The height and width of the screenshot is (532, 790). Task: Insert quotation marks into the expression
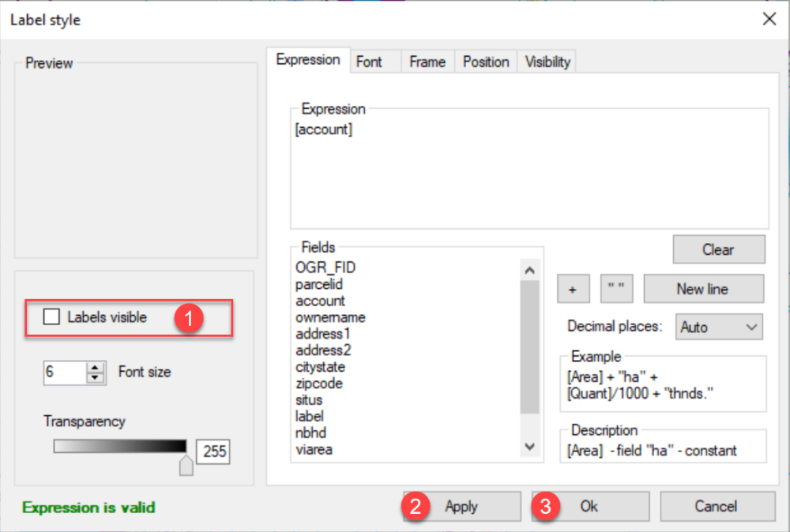tap(616, 288)
